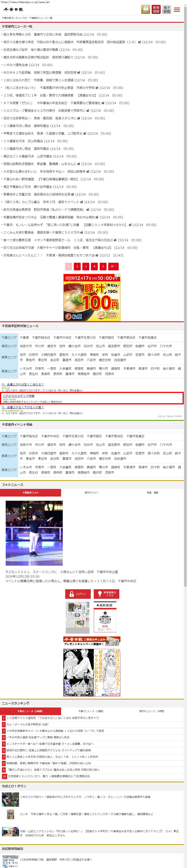Viewport: 187px width, 868px height.
Task: Click 千葉日報オンラインTOP breadcrumb link
Action: pyautogui.click(x=14, y=18)
